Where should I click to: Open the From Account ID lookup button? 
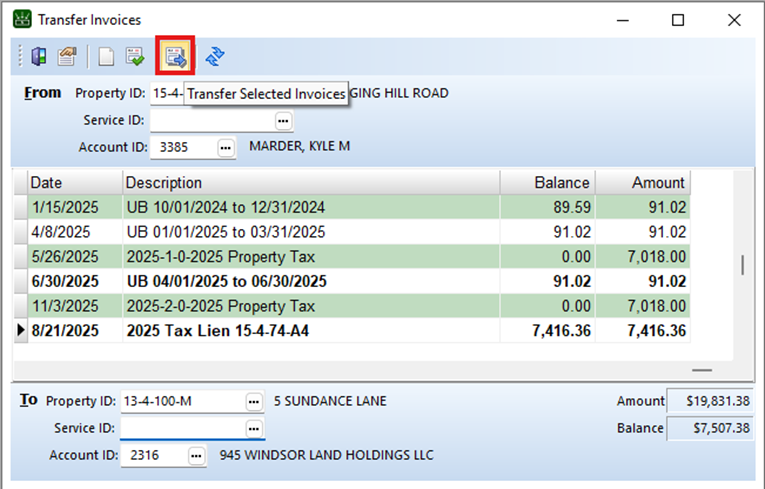tap(225, 147)
